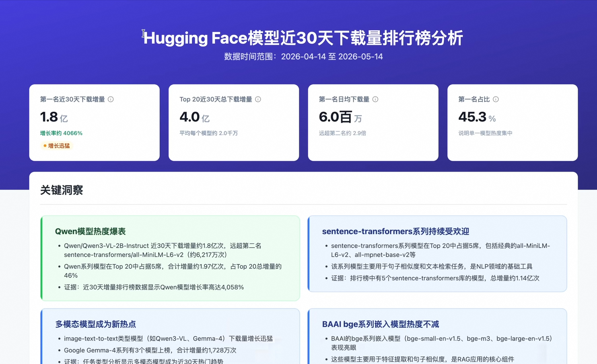Screen dimensions: 597x364
Task: Click the 增长率约 4066% text
Action: [x=61, y=133]
